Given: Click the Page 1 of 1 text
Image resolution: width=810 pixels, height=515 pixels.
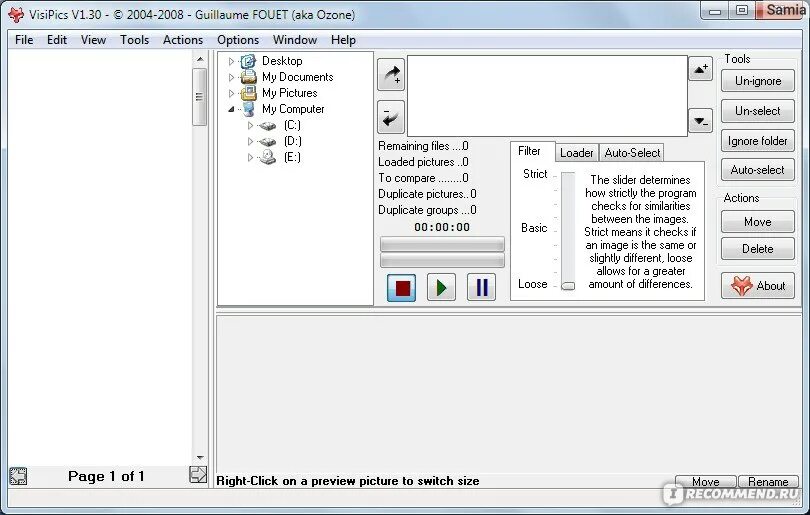Looking at the screenshot, I should [x=106, y=476].
